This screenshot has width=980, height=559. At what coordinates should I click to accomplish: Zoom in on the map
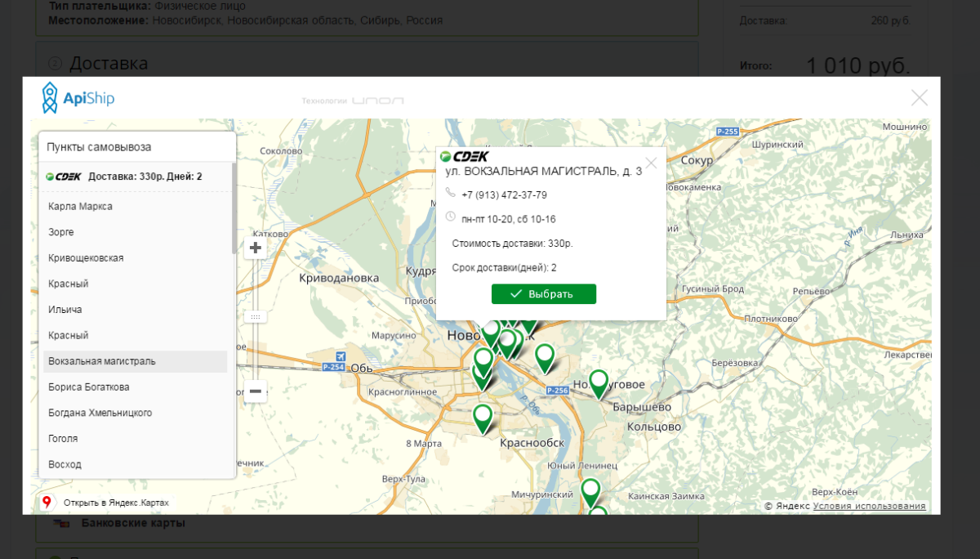click(256, 248)
